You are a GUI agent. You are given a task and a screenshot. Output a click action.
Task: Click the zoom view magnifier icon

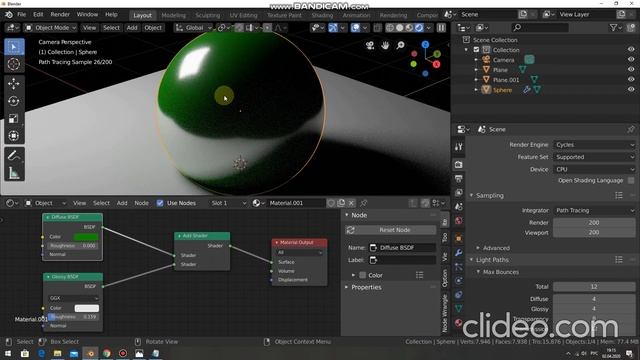click(400, 45)
